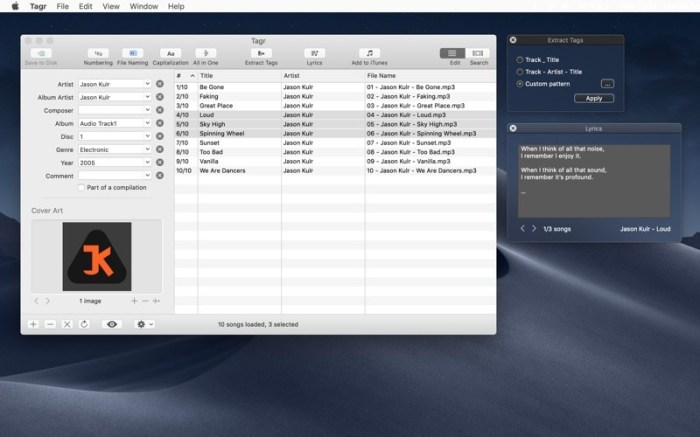700x437 pixels.
Task: Select the Track - Artist - Title radio option
Action: click(x=519, y=72)
